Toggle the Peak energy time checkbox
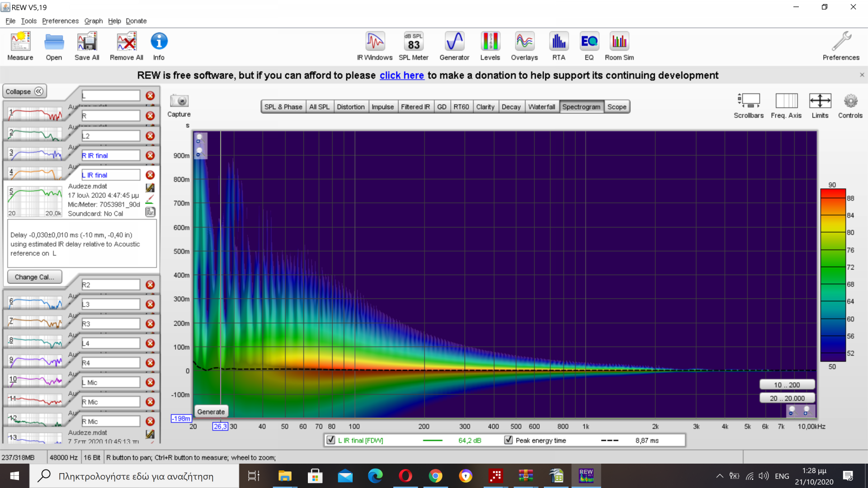Viewport: 868px width, 488px height. pyautogui.click(x=509, y=440)
